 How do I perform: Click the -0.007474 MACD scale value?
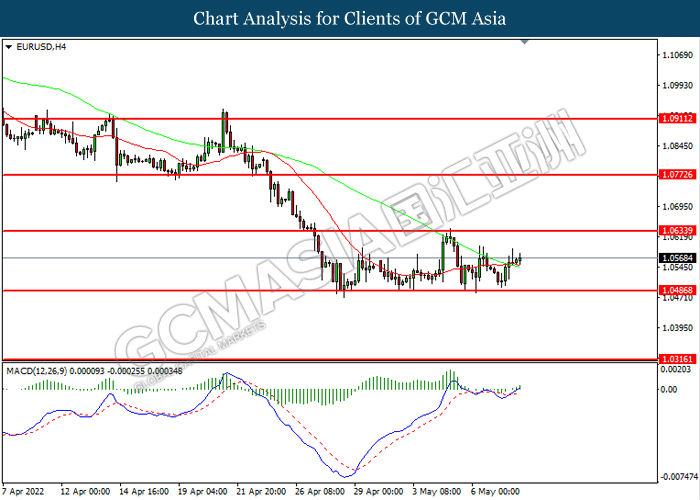[679, 477]
